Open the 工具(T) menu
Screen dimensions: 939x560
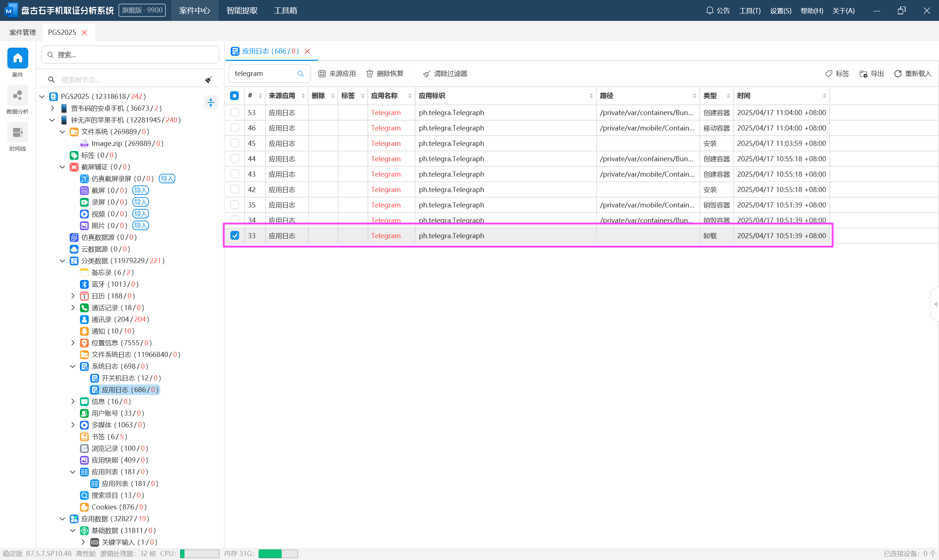pyautogui.click(x=750, y=11)
